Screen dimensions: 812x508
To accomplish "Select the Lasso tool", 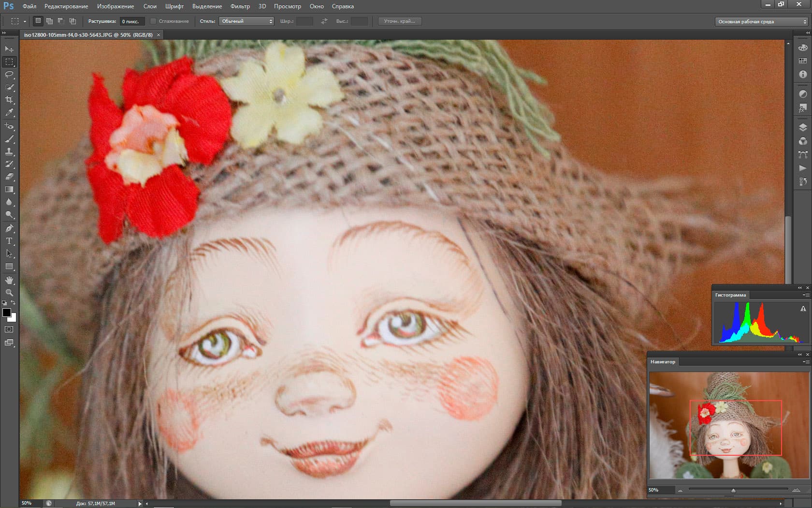I will pyautogui.click(x=9, y=75).
